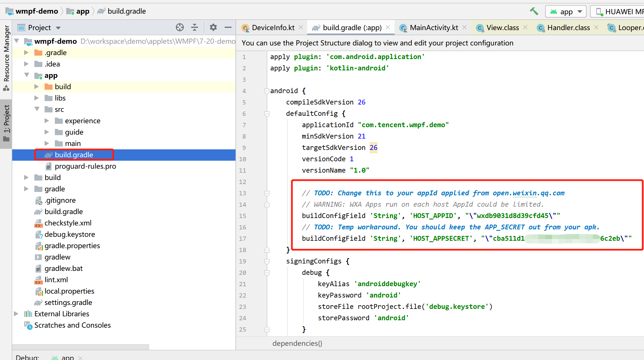This screenshot has width=644, height=360.
Task: Open the Project panel settings gear
Action: (213, 28)
